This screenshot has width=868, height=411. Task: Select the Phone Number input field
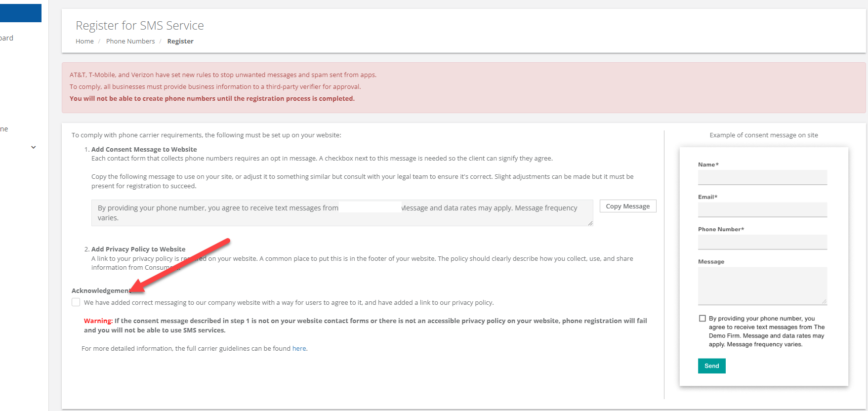click(x=762, y=242)
